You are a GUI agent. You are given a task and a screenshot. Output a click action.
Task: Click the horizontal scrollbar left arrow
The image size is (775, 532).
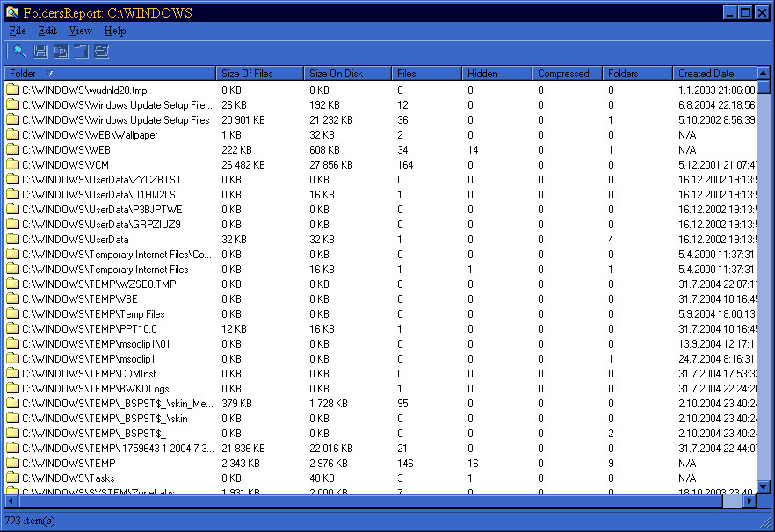11,500
